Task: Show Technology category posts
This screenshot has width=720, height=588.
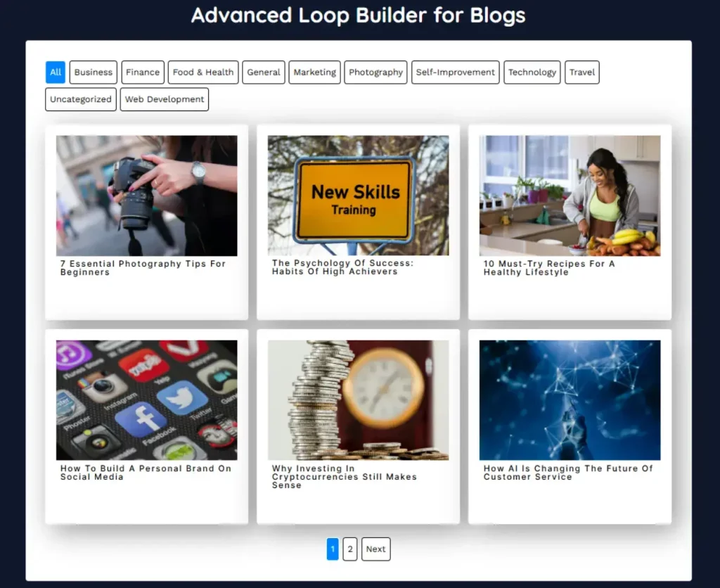Action: 532,72
